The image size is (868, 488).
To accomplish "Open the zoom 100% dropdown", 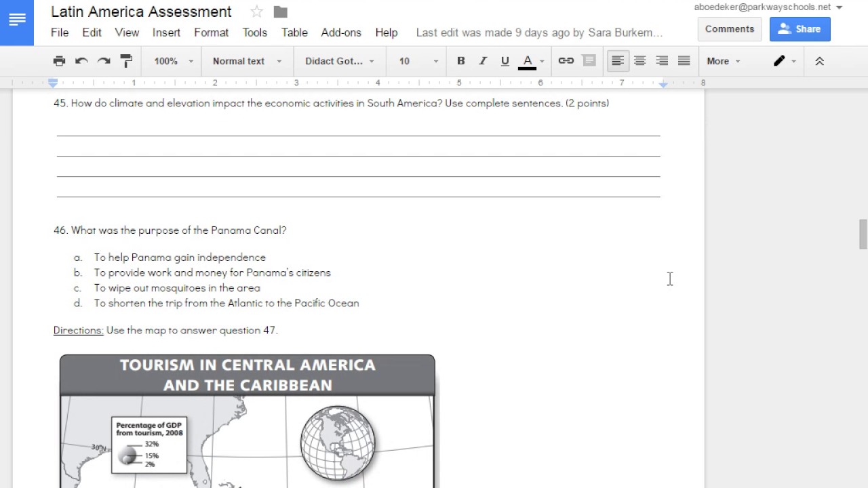I will click(174, 61).
